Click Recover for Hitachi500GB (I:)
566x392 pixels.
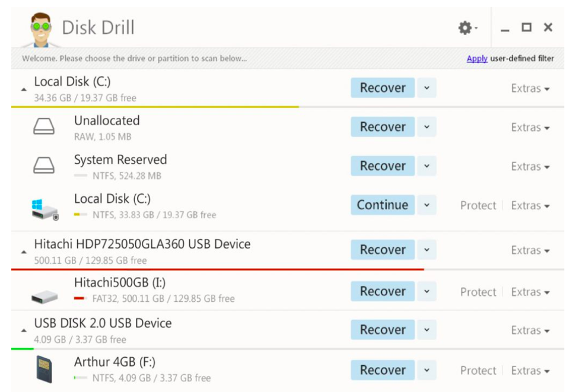pos(383,291)
